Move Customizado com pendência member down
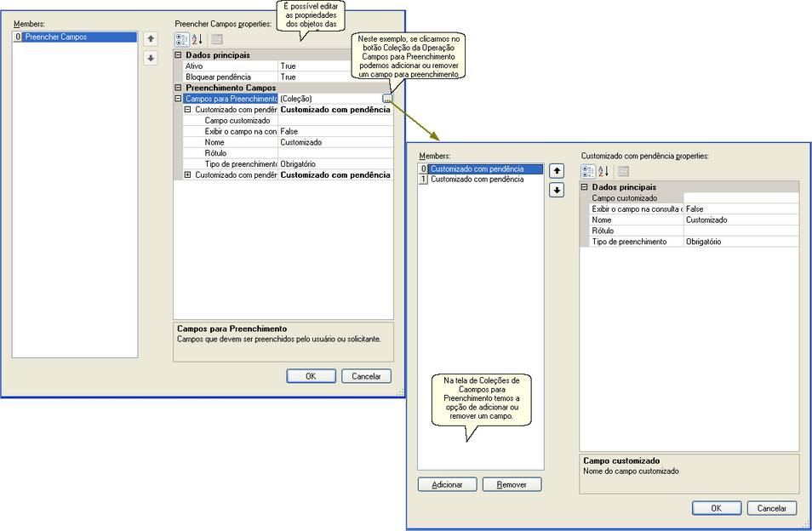This screenshot has height=531, width=812. point(557,191)
